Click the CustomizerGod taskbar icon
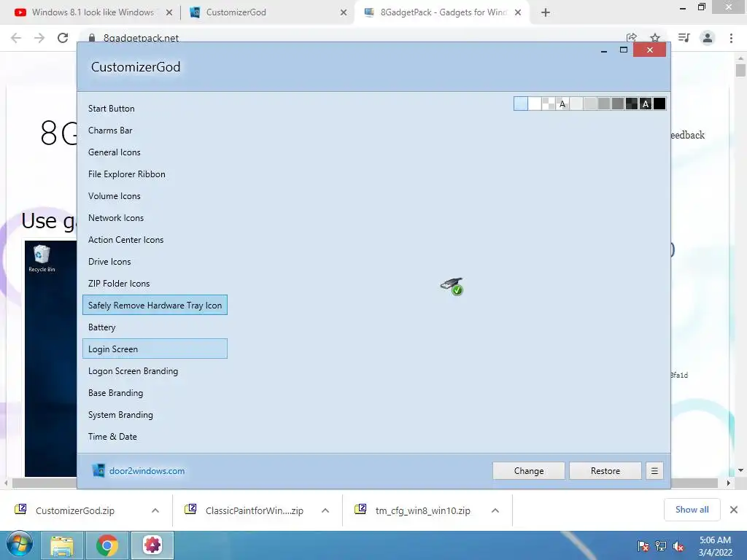Viewport: 747px width, 560px height. [152, 545]
